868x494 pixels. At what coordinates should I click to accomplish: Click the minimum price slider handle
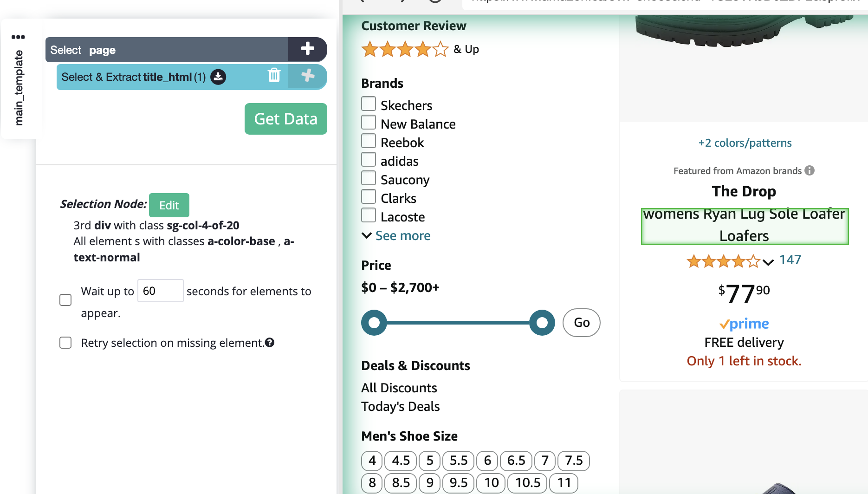(374, 323)
